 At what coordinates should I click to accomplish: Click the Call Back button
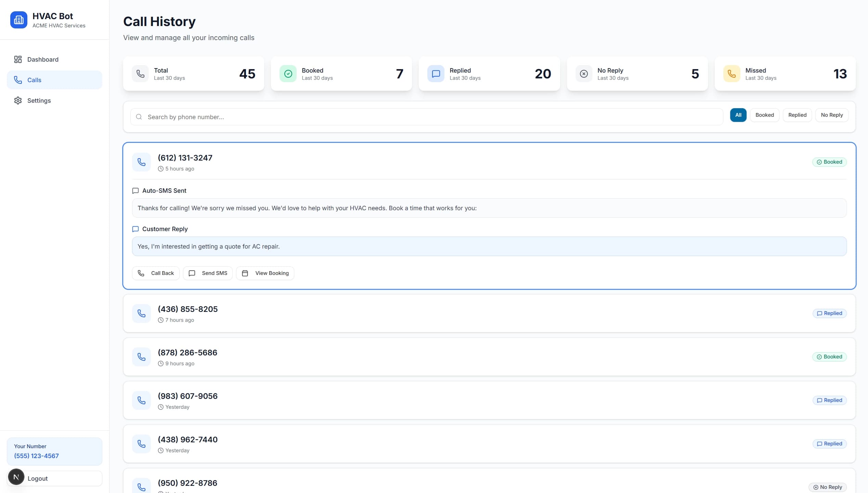click(x=156, y=273)
